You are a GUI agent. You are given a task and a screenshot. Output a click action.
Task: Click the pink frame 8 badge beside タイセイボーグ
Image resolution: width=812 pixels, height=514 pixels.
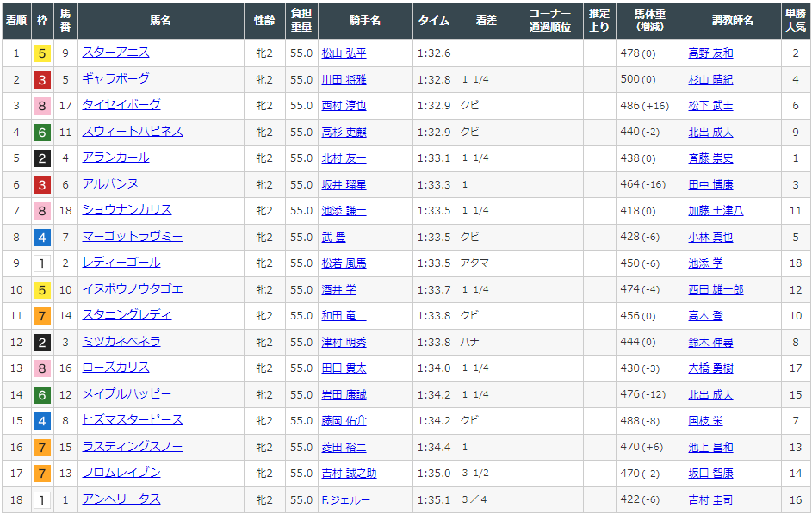41,106
